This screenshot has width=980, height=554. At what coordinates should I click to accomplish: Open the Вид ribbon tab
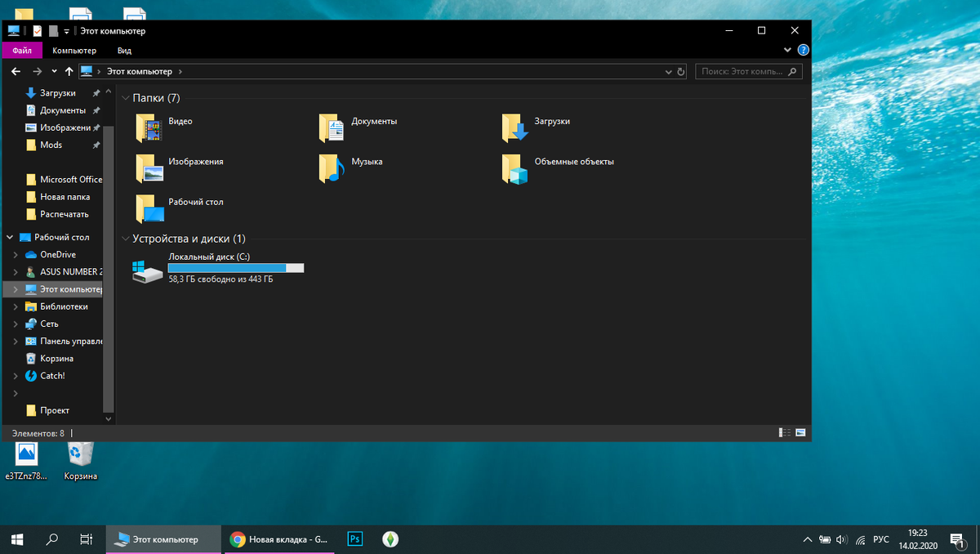124,51
